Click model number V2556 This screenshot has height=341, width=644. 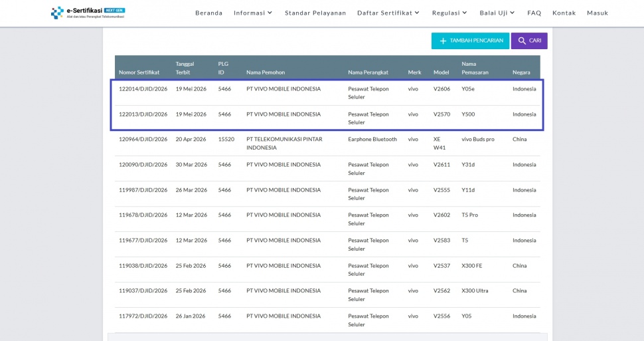click(442, 316)
